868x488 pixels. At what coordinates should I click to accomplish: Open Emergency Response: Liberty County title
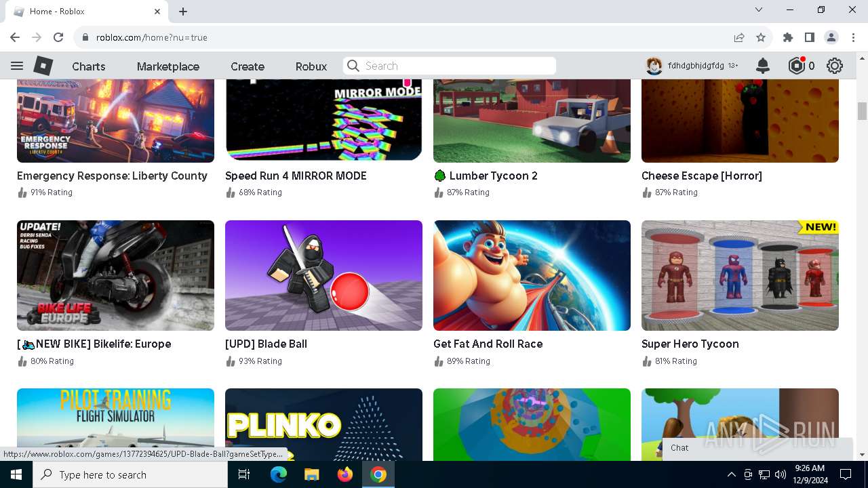pyautogui.click(x=112, y=176)
